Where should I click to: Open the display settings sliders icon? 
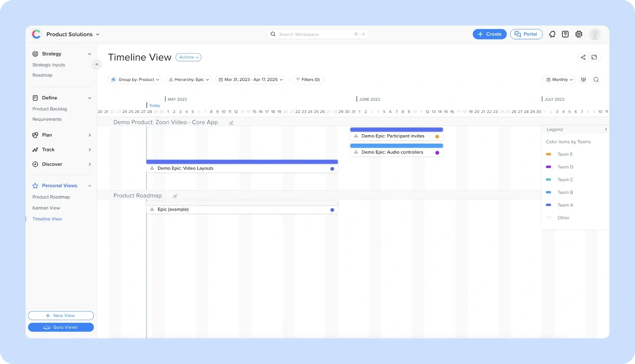click(x=584, y=80)
